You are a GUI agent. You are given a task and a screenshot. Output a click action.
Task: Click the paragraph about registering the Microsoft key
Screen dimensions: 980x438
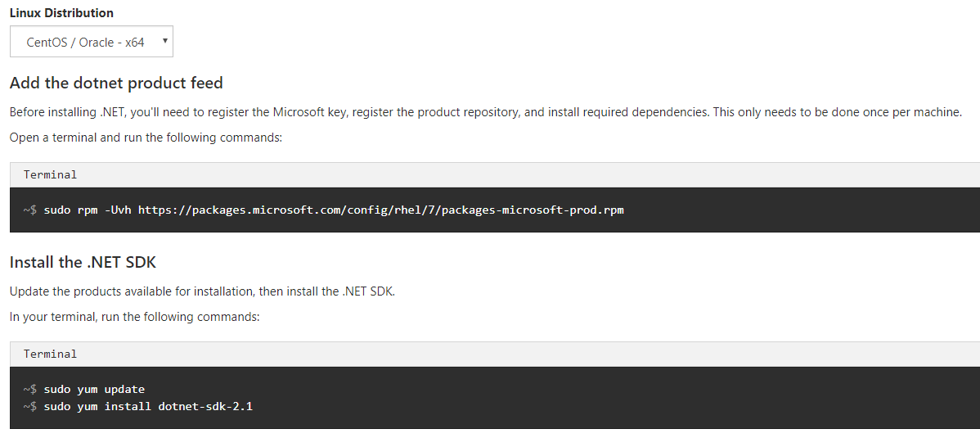point(486,112)
